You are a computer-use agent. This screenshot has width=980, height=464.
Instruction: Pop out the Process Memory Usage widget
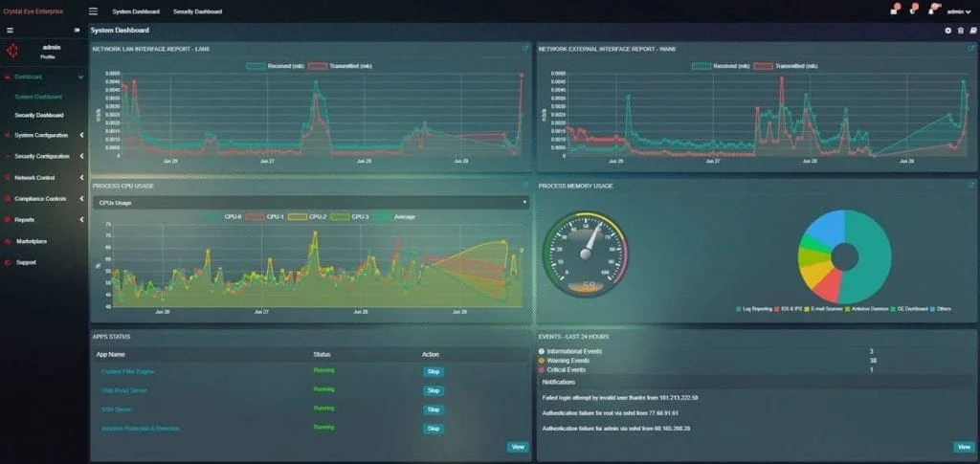(x=971, y=186)
